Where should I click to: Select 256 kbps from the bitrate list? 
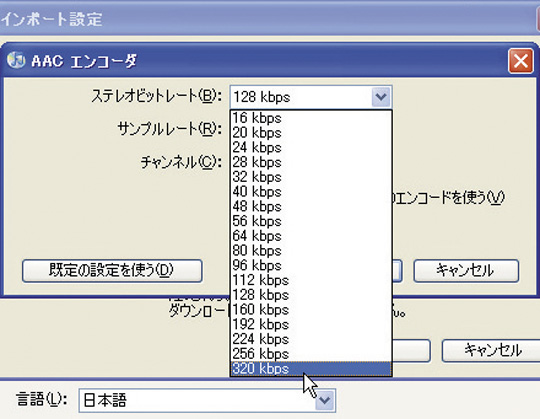(x=311, y=354)
